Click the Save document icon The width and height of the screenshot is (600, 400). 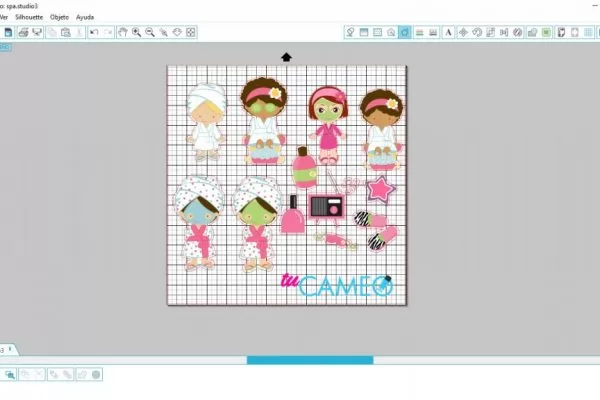[8, 32]
